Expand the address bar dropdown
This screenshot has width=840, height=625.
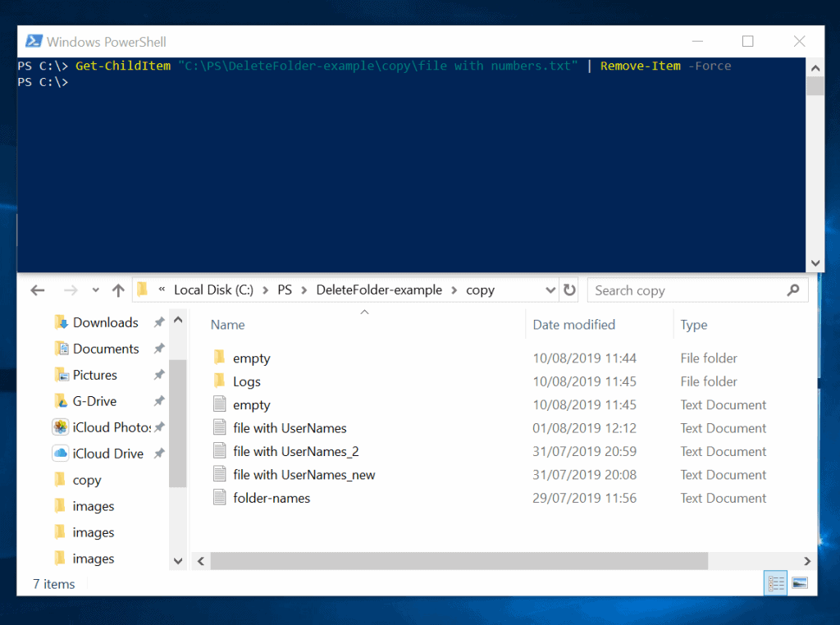551,290
